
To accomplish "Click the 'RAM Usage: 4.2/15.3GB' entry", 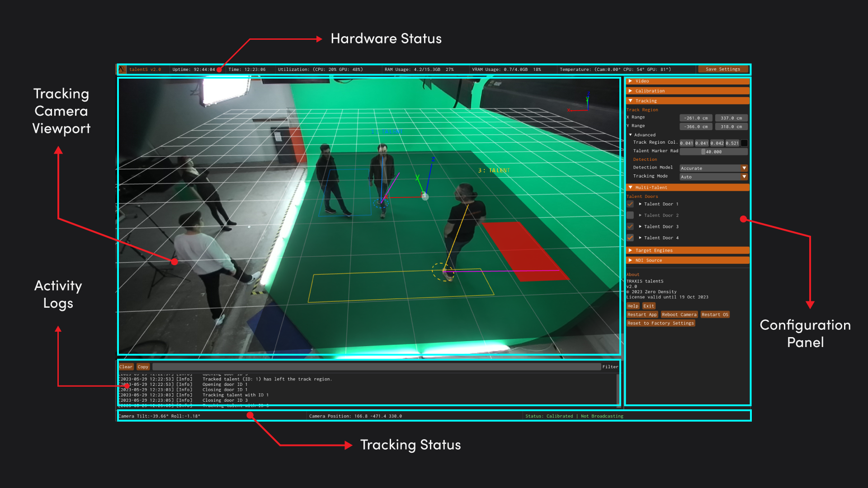I will pos(412,70).
